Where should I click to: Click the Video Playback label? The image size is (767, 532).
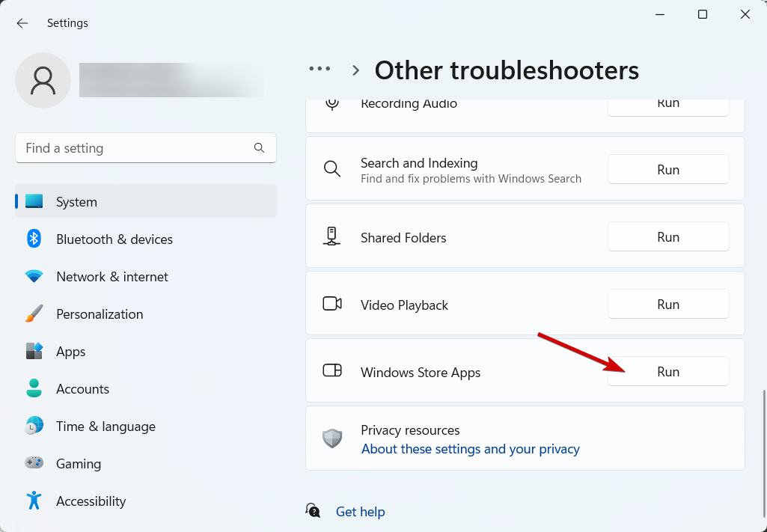(x=404, y=305)
